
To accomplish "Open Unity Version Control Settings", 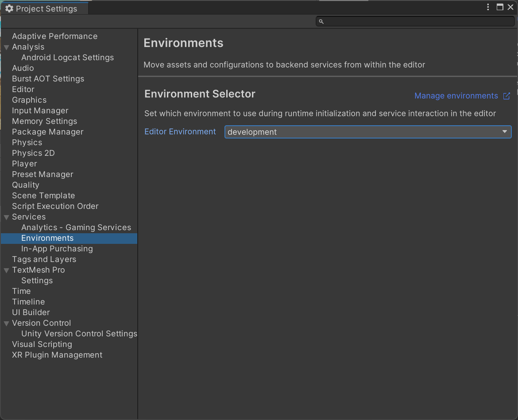I will (x=79, y=334).
